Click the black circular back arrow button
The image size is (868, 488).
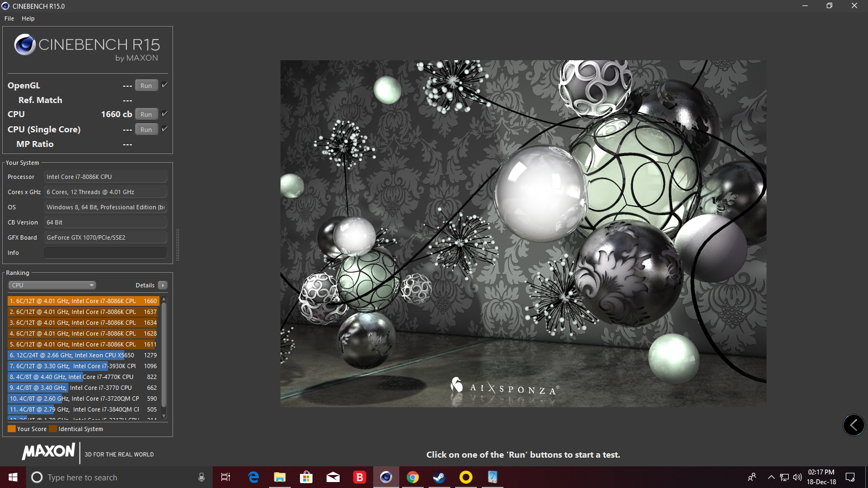[853, 425]
